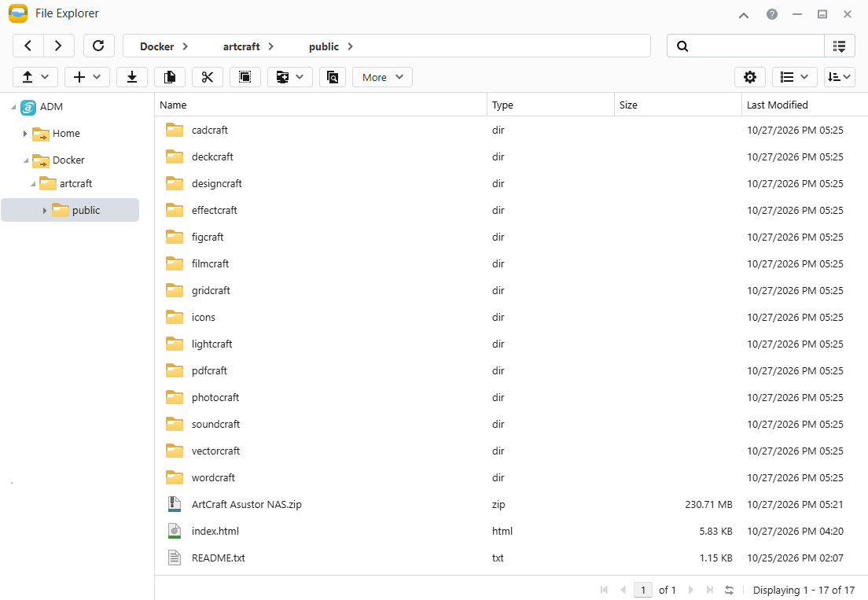Open the Create new (plus) dropdown
The width and height of the screenshot is (868, 600).
pyautogui.click(x=87, y=77)
